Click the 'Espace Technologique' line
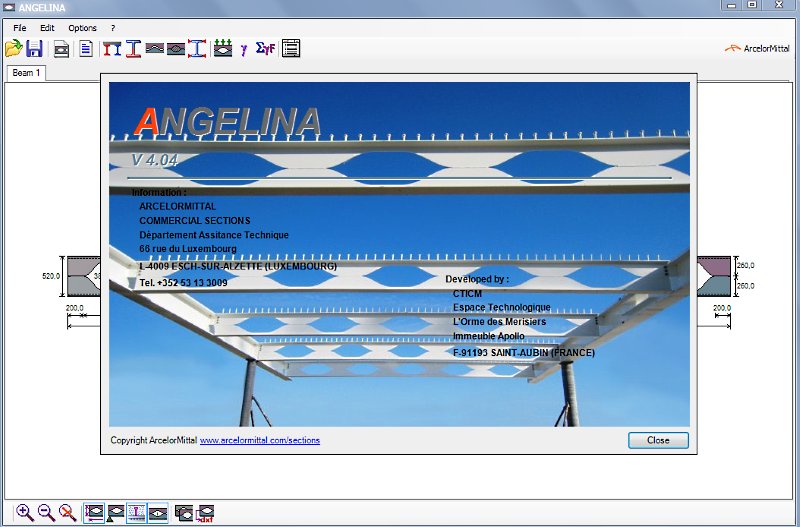Viewport: 800px width, 527px height. pos(502,307)
